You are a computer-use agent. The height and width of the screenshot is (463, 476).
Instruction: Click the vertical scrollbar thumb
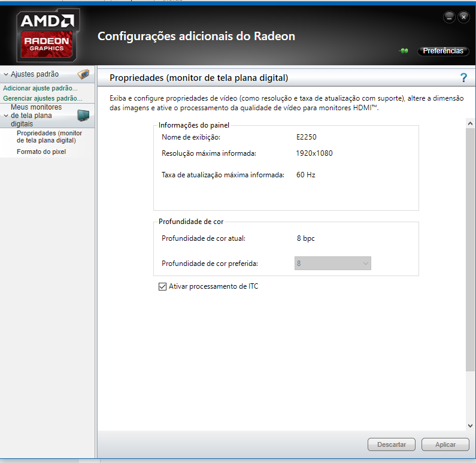[x=470, y=249]
